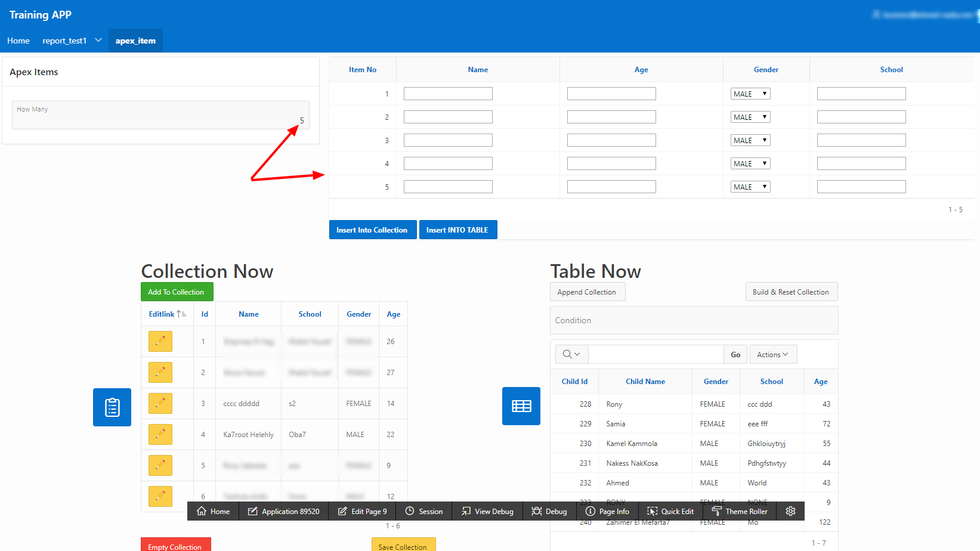This screenshot has height=551, width=980.
Task: Open Gender dropdown for item row 1
Action: pyautogui.click(x=750, y=94)
